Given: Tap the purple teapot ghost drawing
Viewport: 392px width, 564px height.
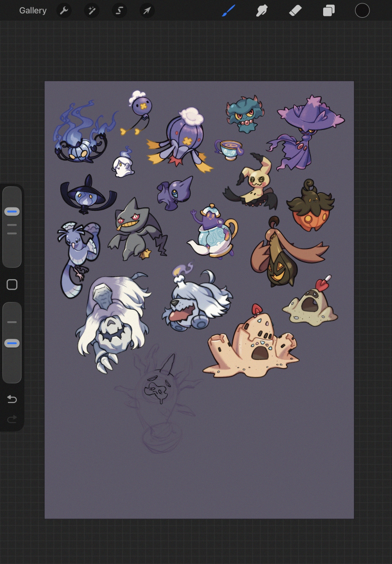Looking at the screenshot, I should [213, 232].
